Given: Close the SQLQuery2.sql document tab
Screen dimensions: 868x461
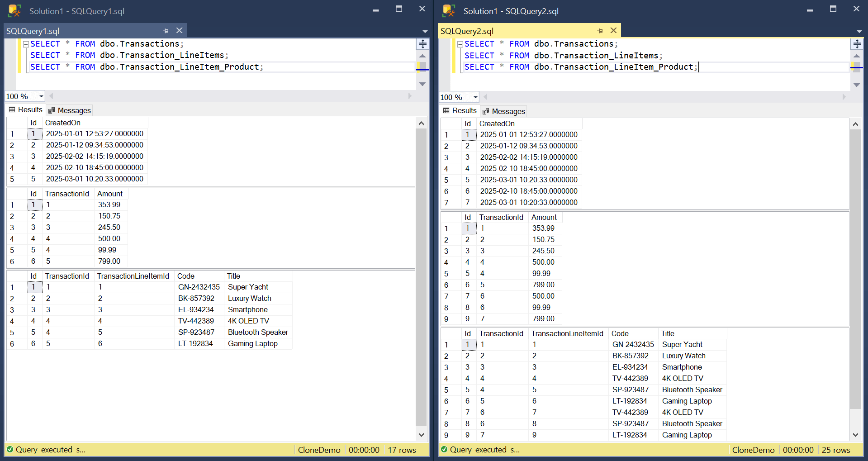Looking at the screenshot, I should (x=613, y=30).
